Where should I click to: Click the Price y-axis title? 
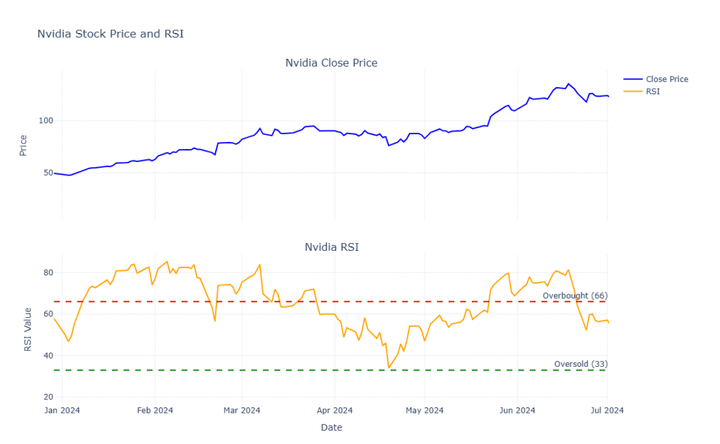click(x=23, y=145)
